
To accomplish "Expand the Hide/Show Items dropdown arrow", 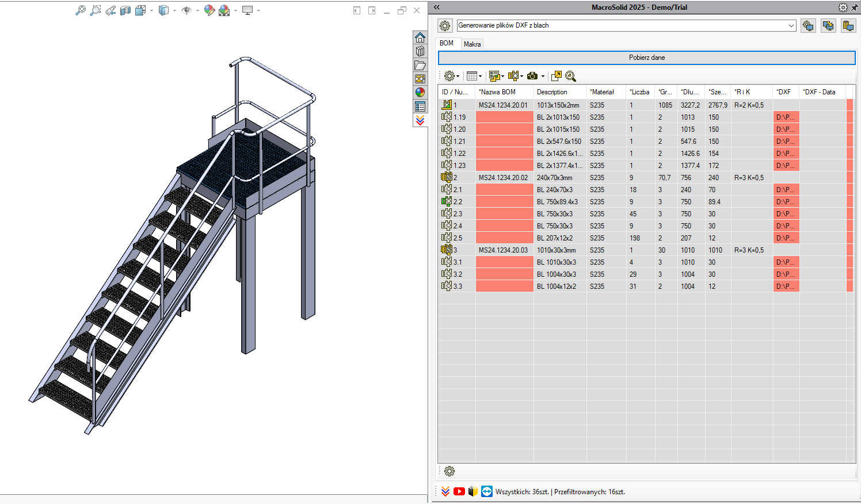I will click(x=197, y=10).
